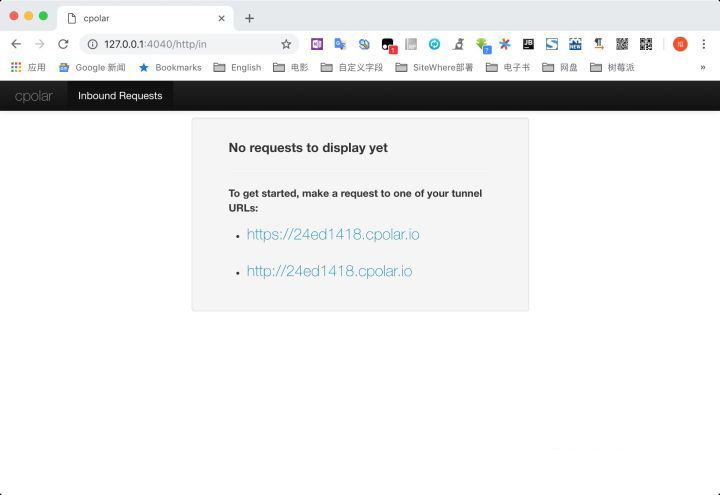Click the blue NEW extension icon
The height and width of the screenshot is (495, 720).
coord(575,44)
